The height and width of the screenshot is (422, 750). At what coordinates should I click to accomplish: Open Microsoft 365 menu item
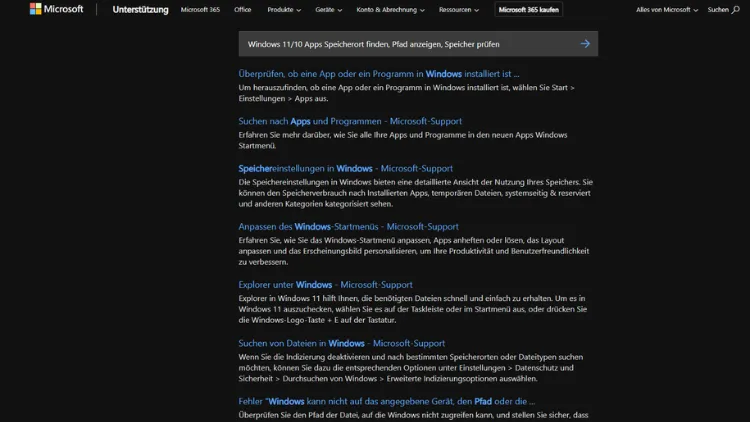click(x=200, y=10)
